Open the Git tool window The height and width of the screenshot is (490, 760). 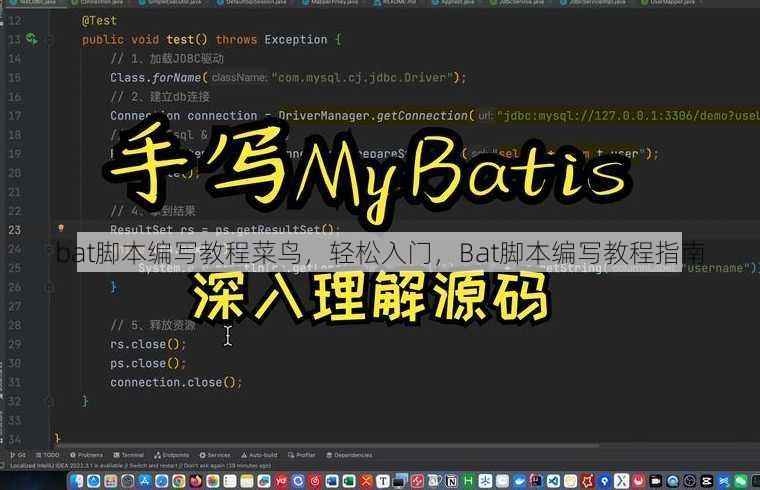click(x=18, y=455)
